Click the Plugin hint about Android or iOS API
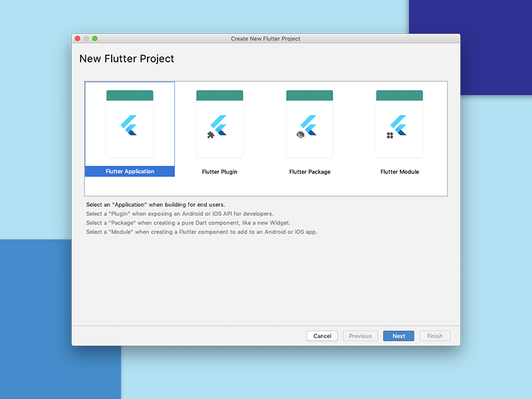Image resolution: width=532 pixels, height=399 pixels. coord(180,213)
